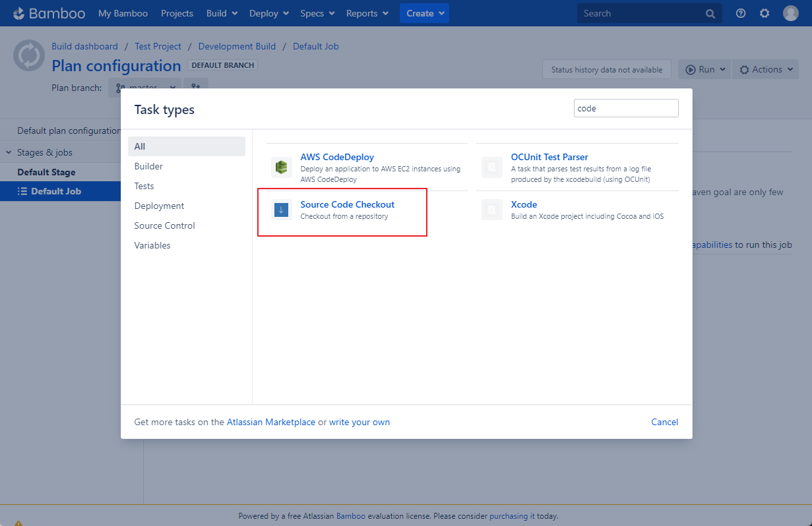Open the Default Job breadcrumb link

[316, 46]
